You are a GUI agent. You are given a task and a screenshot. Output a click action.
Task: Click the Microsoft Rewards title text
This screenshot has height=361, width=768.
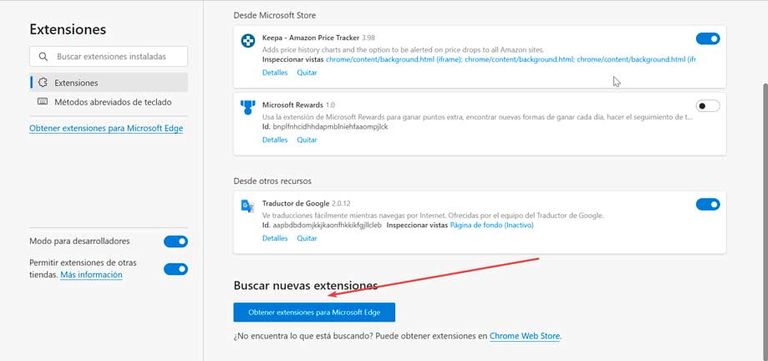point(292,105)
